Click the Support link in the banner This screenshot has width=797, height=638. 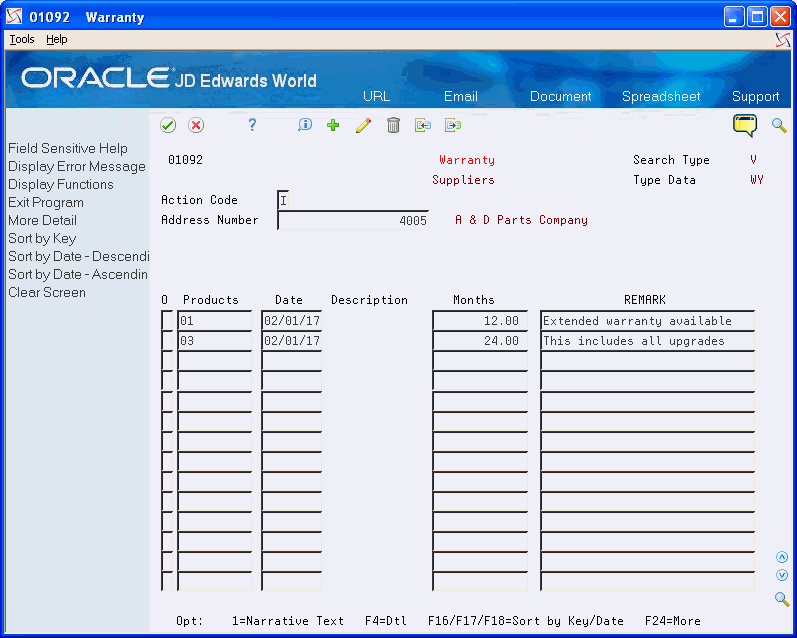click(x=755, y=96)
